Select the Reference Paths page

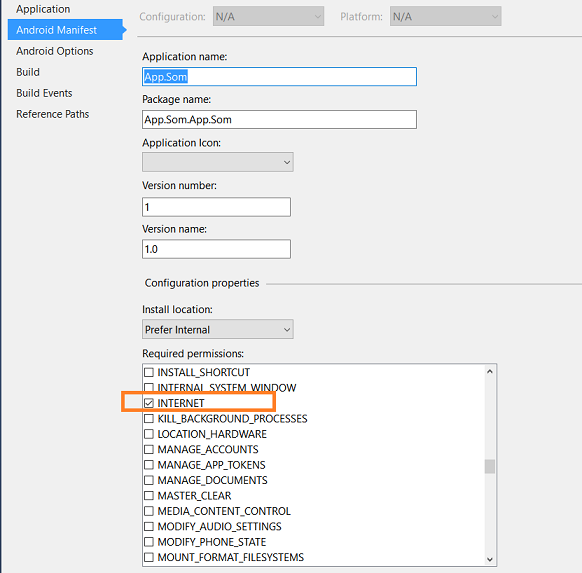(52, 114)
